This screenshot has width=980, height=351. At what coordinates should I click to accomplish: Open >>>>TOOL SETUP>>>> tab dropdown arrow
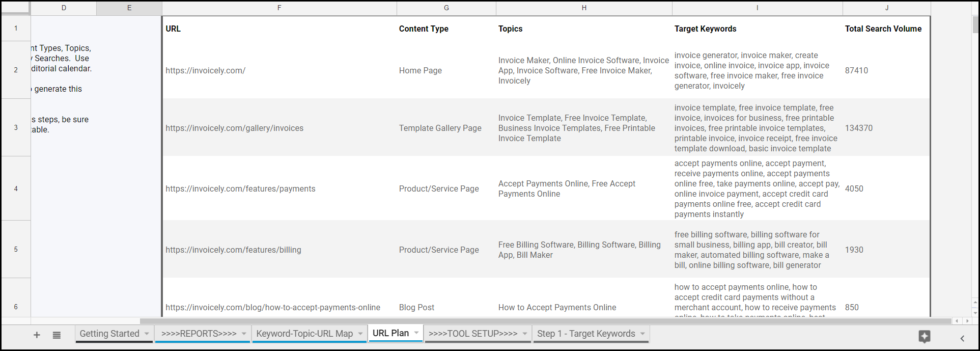525,334
